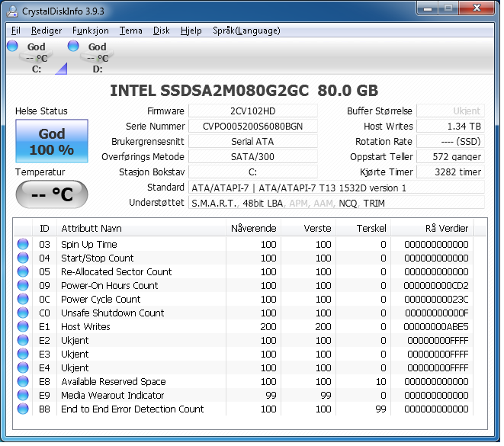Click the Serial ATA interface field
Viewport: 504px width, 446px height.
click(253, 141)
